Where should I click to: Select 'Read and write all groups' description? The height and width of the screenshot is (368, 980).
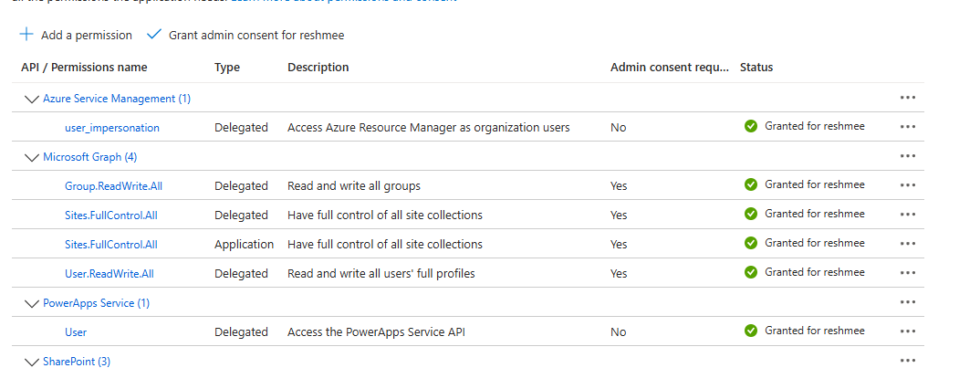pos(354,186)
